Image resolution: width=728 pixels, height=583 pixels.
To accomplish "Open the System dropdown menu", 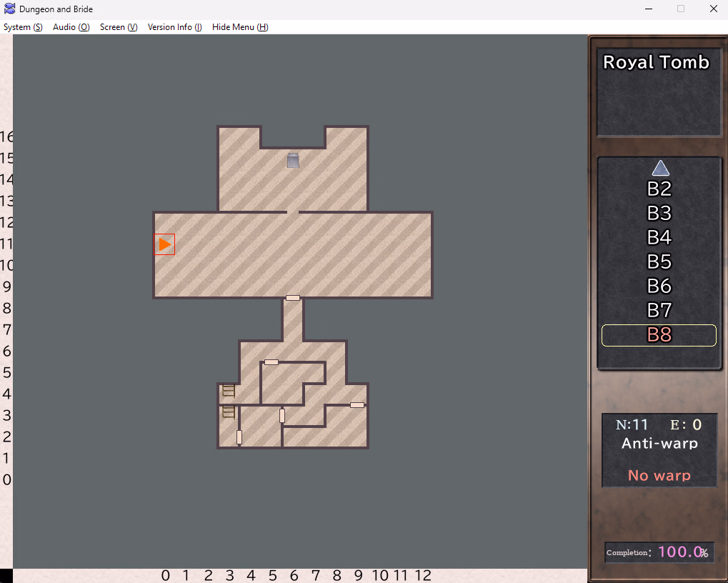I will click(23, 27).
